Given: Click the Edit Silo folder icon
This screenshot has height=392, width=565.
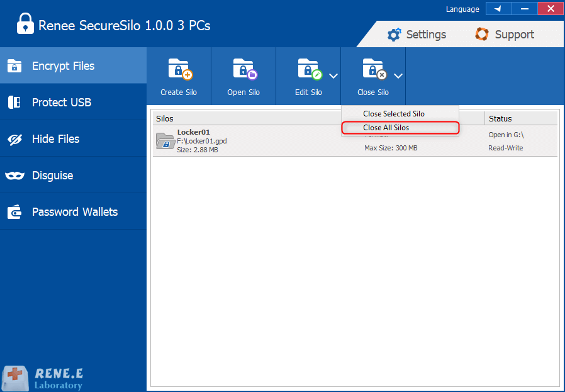Looking at the screenshot, I should (x=308, y=69).
